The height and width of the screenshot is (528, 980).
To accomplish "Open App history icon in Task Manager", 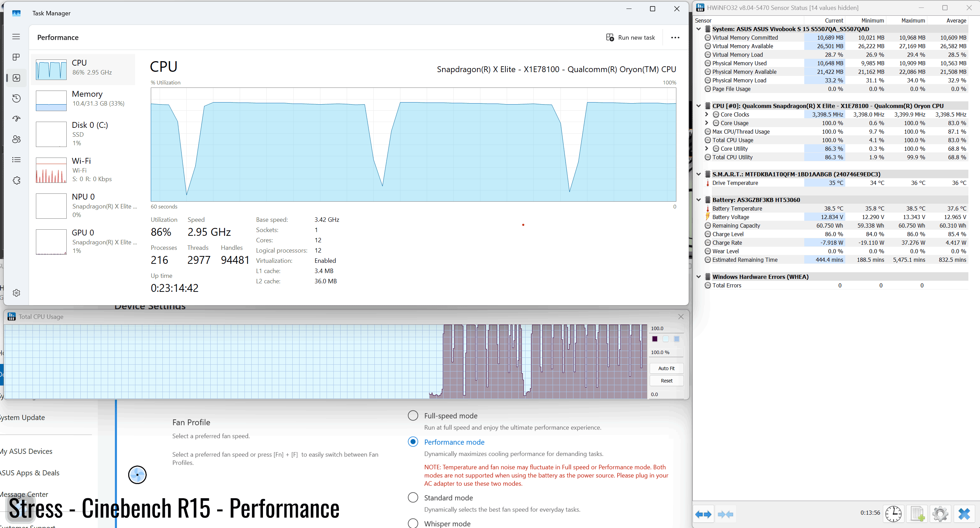I will pos(16,98).
